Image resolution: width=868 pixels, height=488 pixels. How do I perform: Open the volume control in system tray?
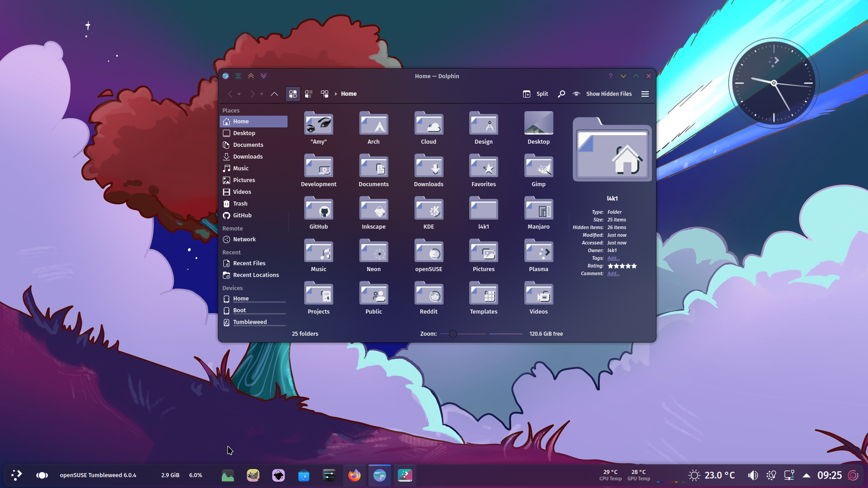click(x=753, y=475)
